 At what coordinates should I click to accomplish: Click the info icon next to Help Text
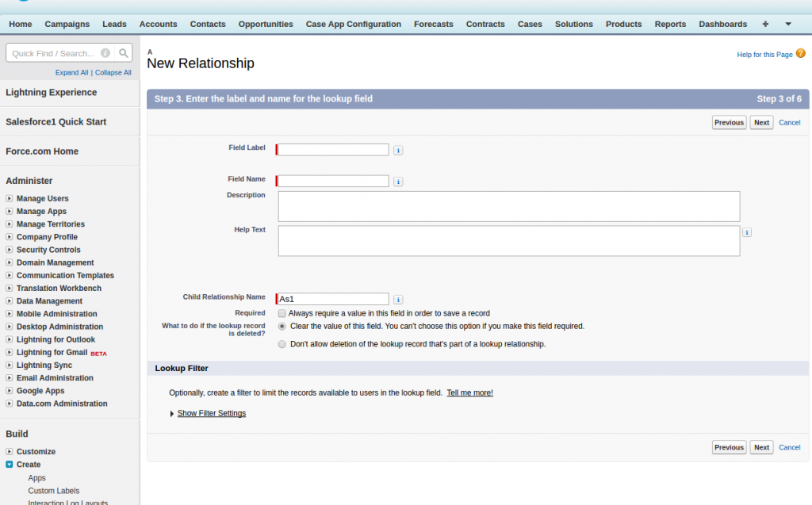[747, 232]
